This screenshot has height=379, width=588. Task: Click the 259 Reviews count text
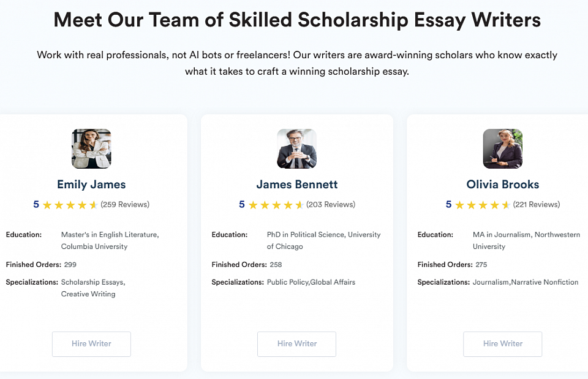tap(125, 204)
